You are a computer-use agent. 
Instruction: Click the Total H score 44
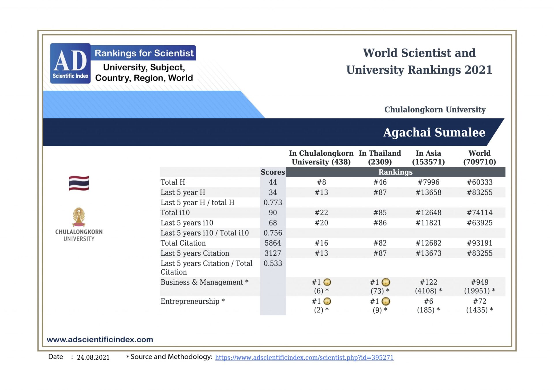pos(273,182)
